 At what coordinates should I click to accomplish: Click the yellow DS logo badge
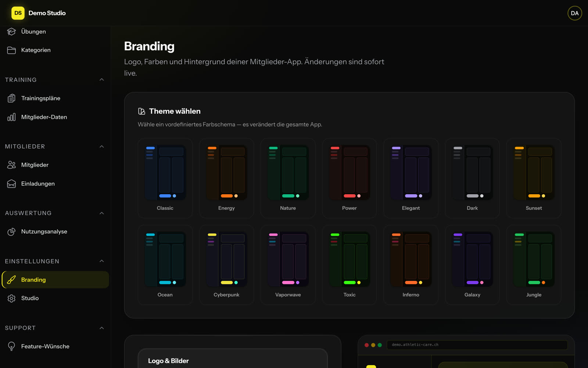click(x=18, y=13)
